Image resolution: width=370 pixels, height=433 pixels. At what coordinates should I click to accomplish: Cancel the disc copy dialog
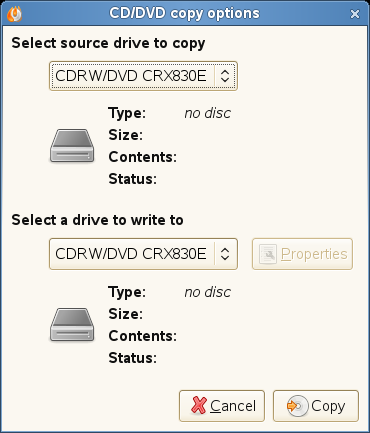222,406
